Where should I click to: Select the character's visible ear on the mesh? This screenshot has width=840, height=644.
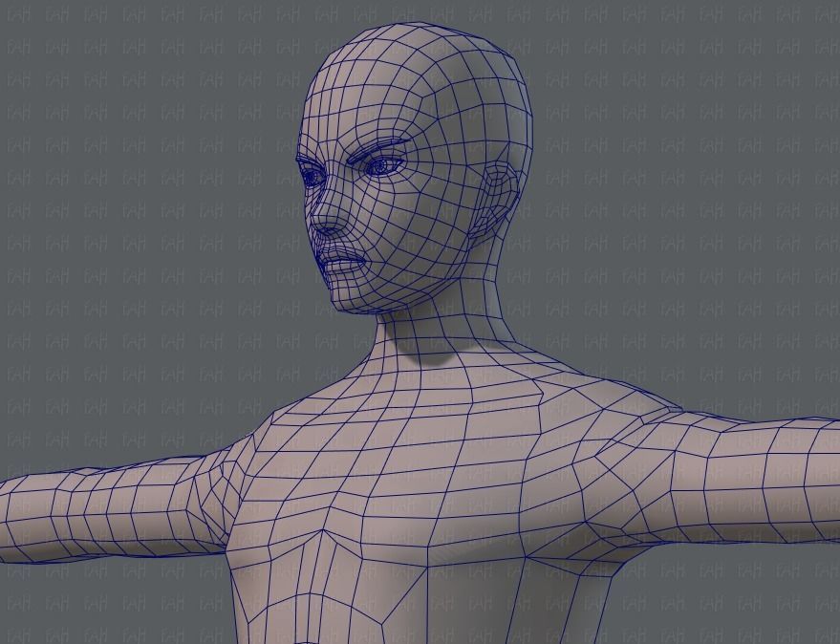[493, 201]
